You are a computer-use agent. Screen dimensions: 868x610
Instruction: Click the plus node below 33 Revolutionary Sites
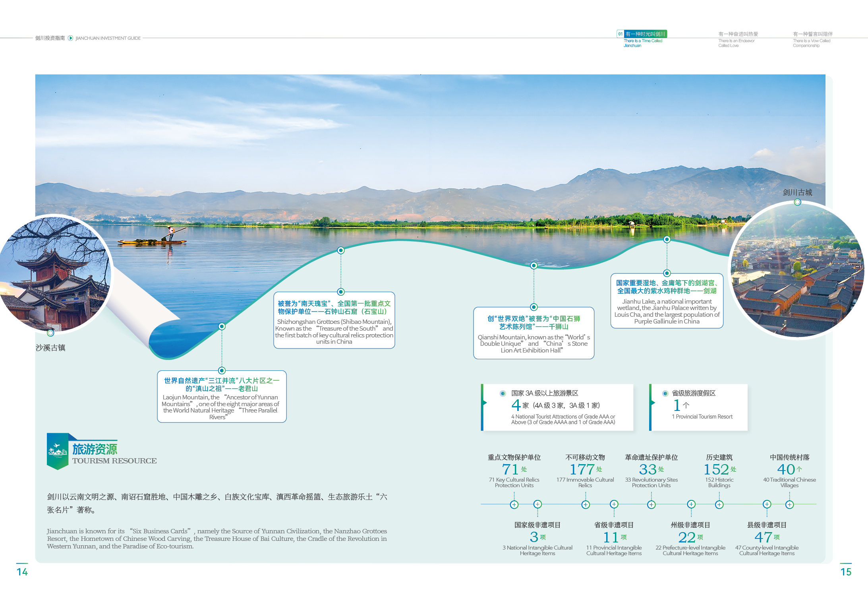coord(651,505)
